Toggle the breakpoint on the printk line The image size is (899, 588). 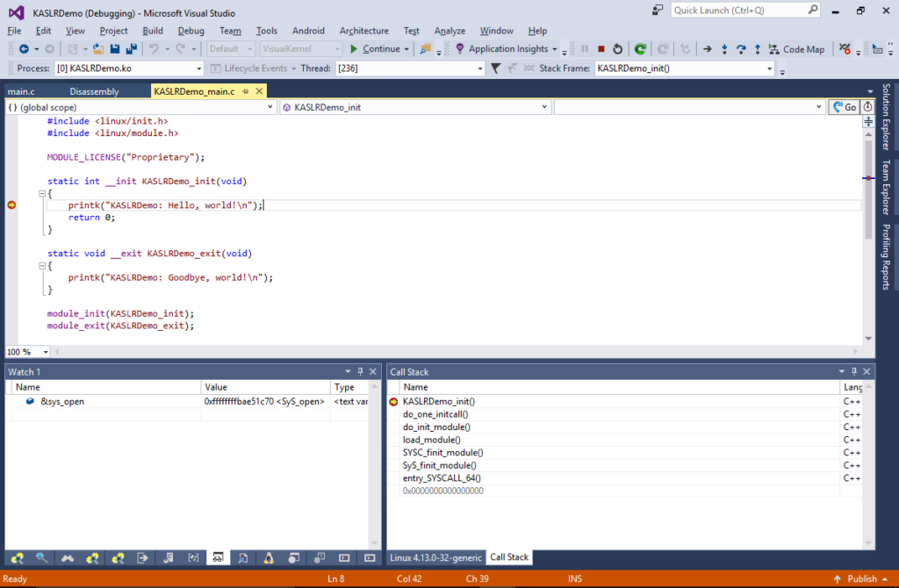click(11, 204)
